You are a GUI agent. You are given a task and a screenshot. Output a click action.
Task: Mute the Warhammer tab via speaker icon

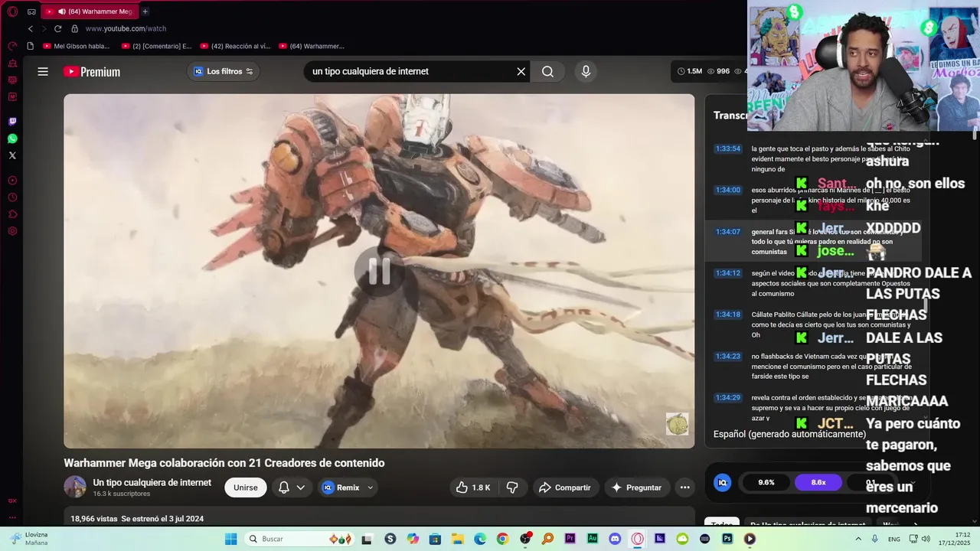coord(60,11)
